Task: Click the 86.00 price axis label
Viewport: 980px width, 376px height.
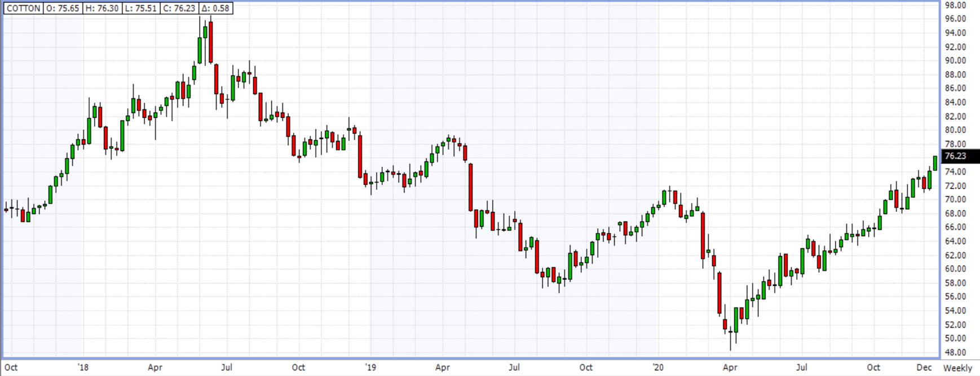Action: pos(955,88)
